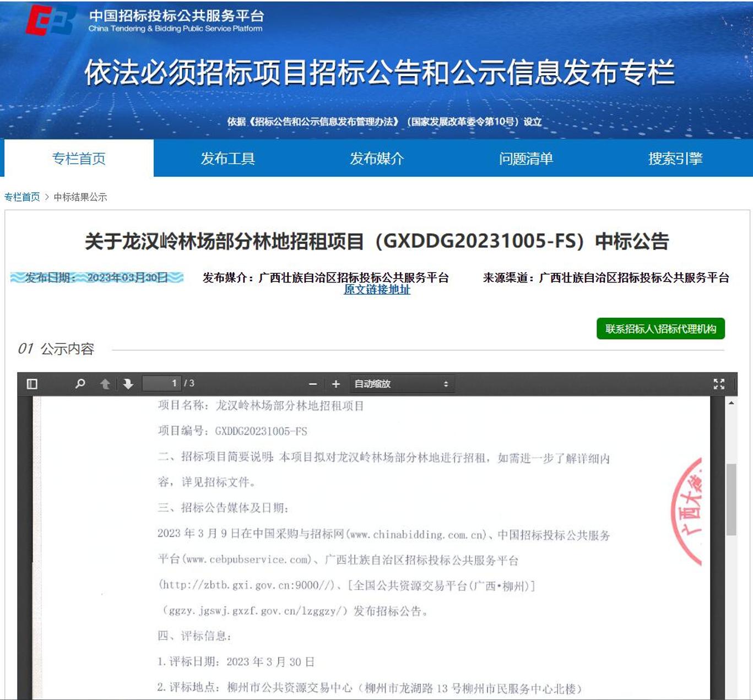Image resolution: width=753 pixels, height=700 pixels.
Task: Click the PDF viewer vertical scrollbar thumb
Action: click(x=731, y=498)
